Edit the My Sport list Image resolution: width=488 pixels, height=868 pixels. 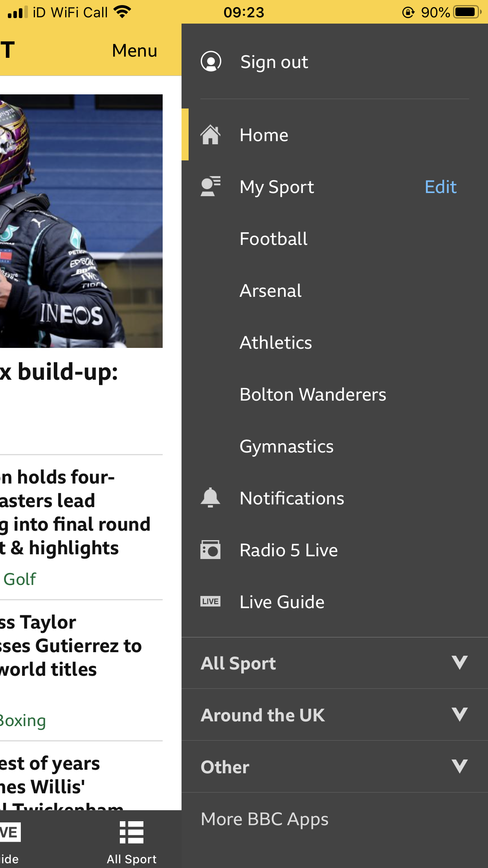pyautogui.click(x=441, y=187)
